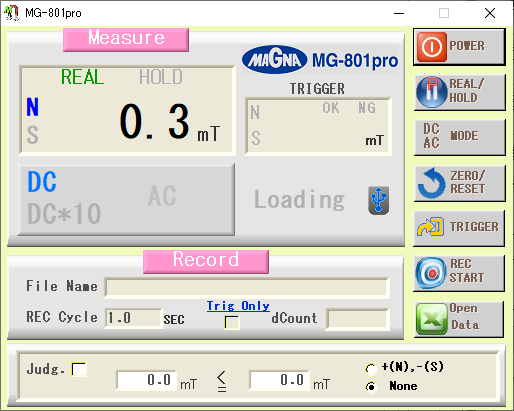Click the MAGNA logo
This screenshot has height=411, width=514.
(274, 60)
